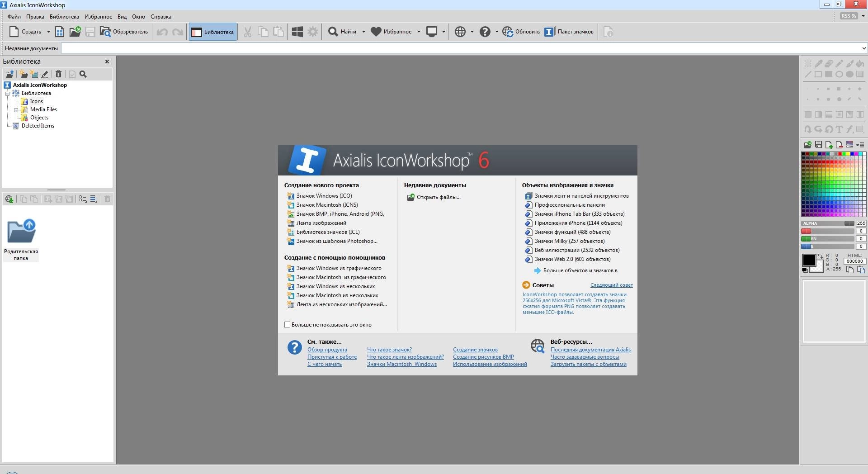Toggle the Библиотека panel button in toolbar
Viewport: 868px width, 474px height.
[213, 32]
